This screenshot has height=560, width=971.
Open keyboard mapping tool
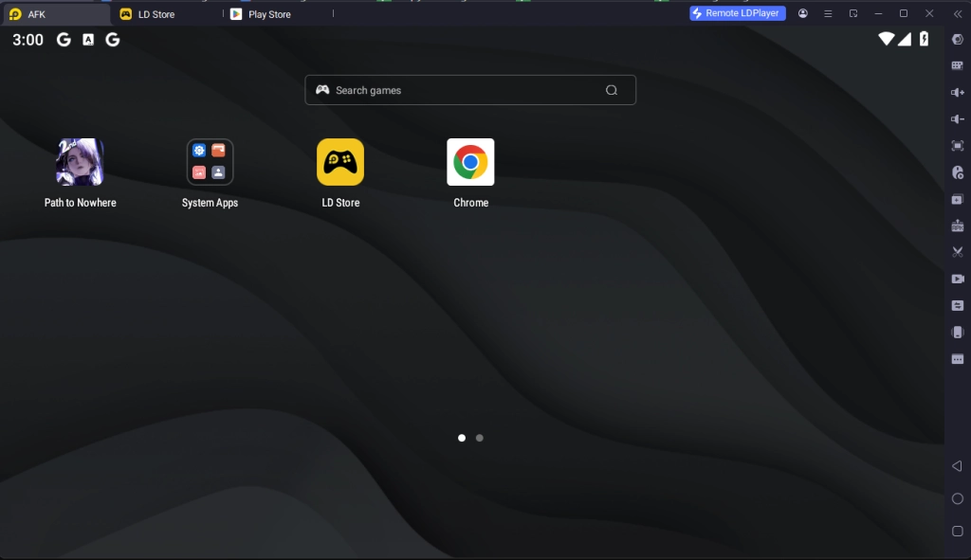pos(958,65)
